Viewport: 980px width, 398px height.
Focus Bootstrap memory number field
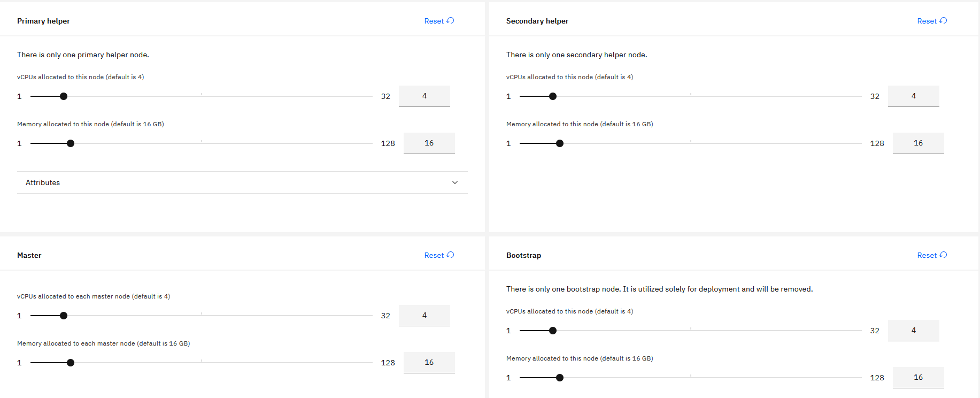point(919,378)
